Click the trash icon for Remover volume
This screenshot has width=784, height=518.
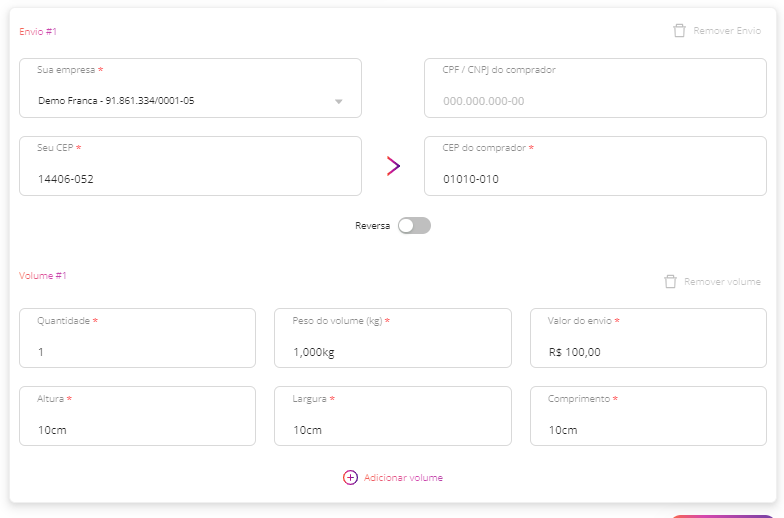click(670, 282)
